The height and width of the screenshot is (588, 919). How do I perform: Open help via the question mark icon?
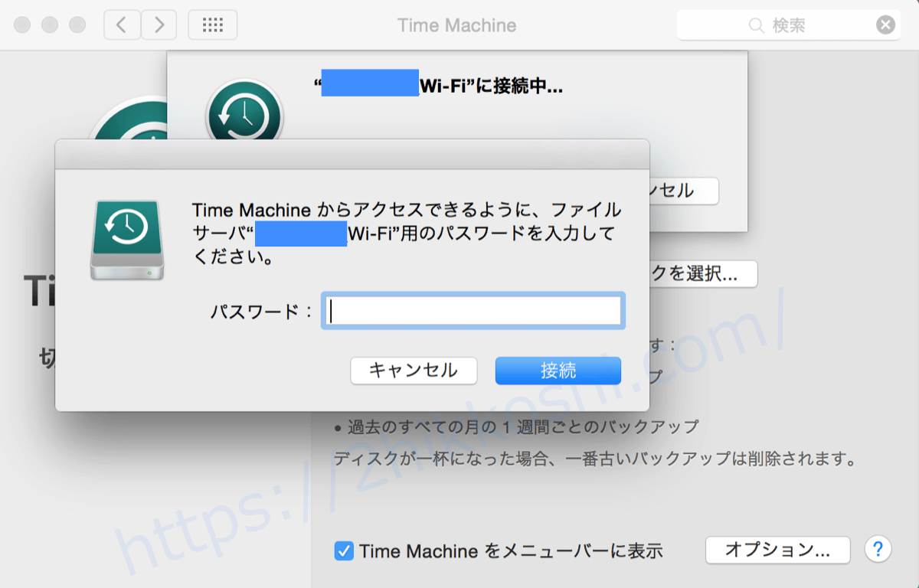tap(878, 550)
